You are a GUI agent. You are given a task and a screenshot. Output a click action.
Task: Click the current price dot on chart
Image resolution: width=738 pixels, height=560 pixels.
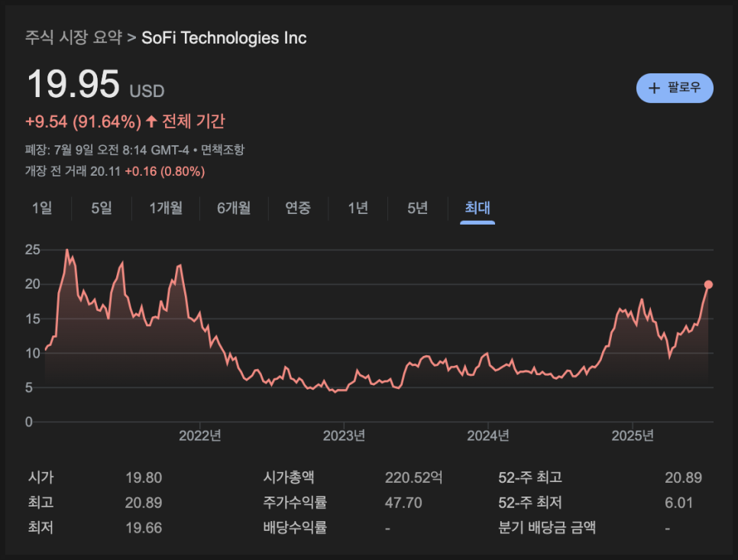[x=708, y=284]
